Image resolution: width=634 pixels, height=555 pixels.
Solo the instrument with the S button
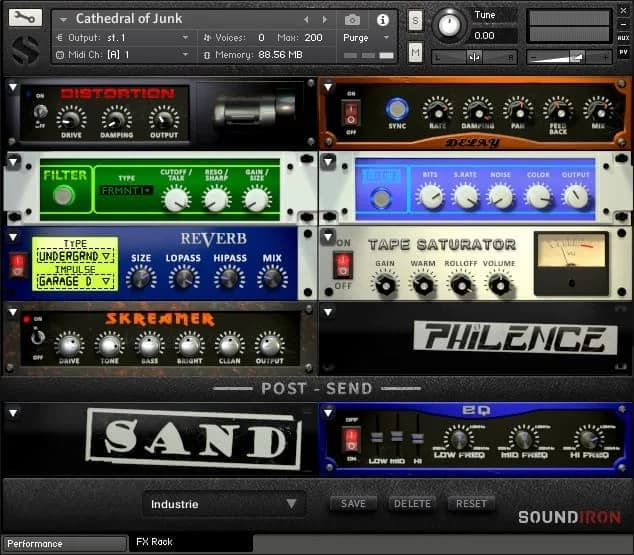pyautogui.click(x=415, y=21)
